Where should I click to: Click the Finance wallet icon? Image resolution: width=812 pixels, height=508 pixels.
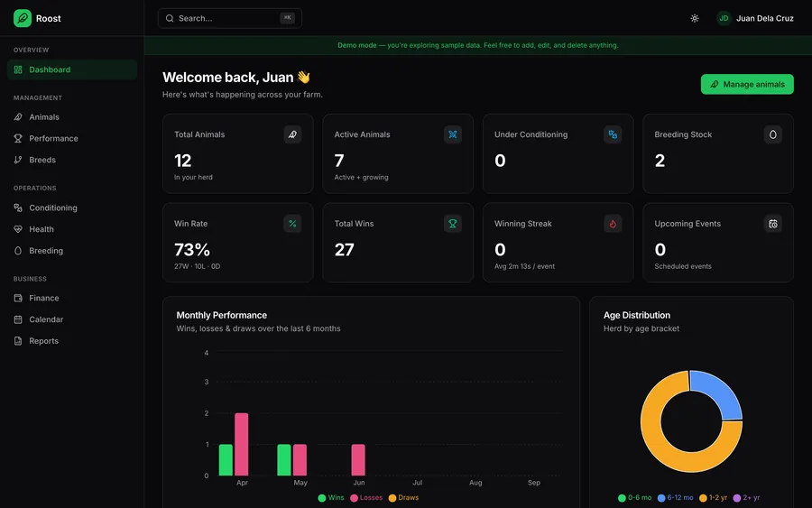coord(18,298)
